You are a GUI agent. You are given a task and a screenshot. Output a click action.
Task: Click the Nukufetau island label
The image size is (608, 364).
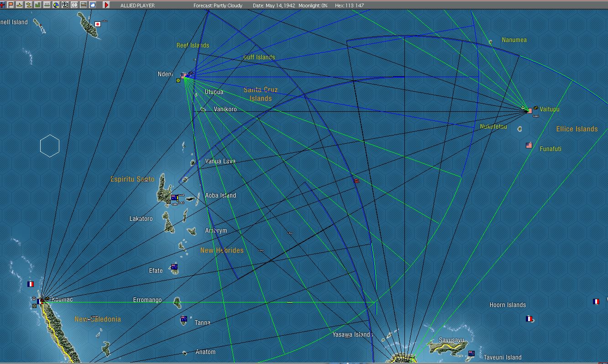coord(493,126)
